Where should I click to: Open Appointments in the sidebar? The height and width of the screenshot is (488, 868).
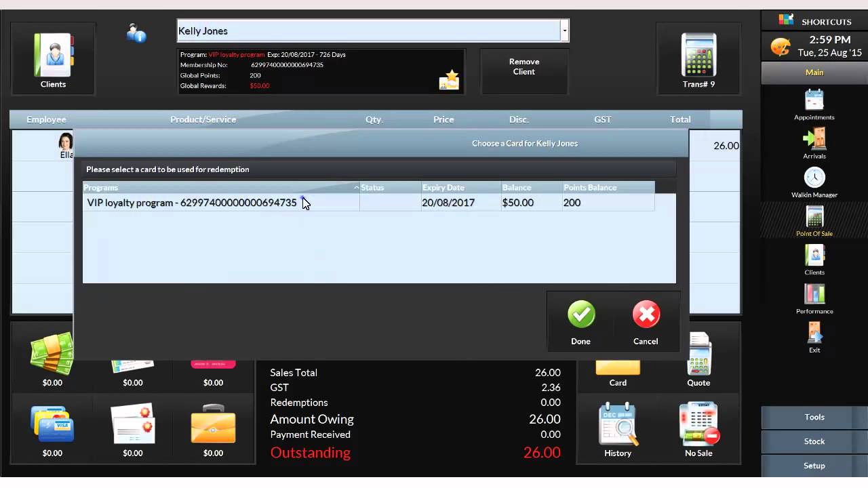click(814, 105)
